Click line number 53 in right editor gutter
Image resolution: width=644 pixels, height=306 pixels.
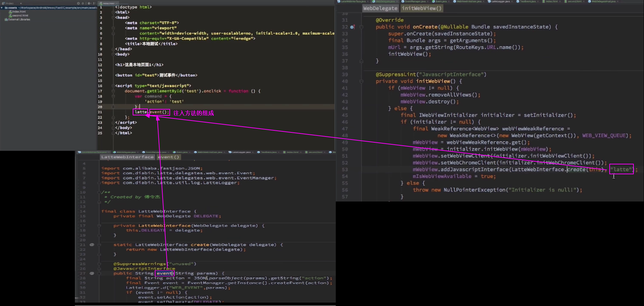point(345,170)
